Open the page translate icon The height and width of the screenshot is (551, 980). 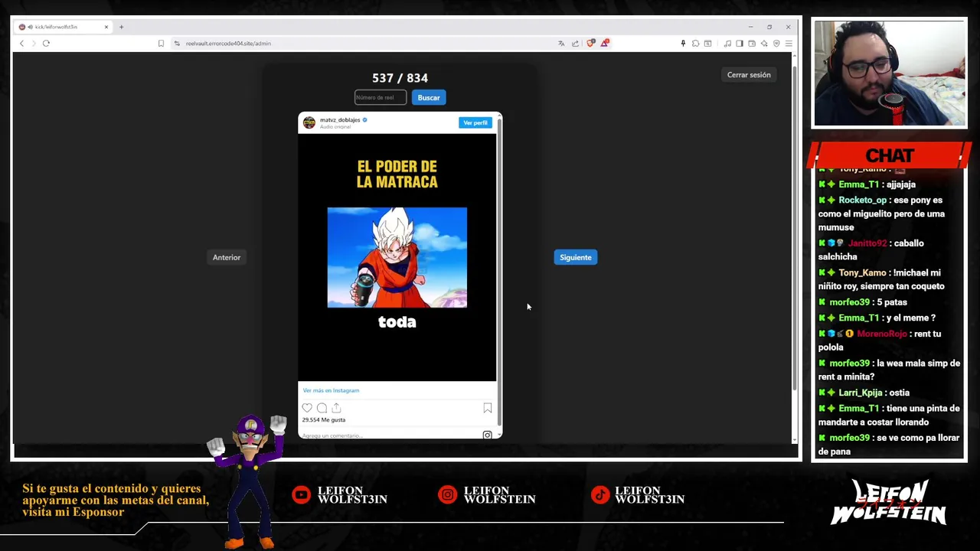click(561, 44)
